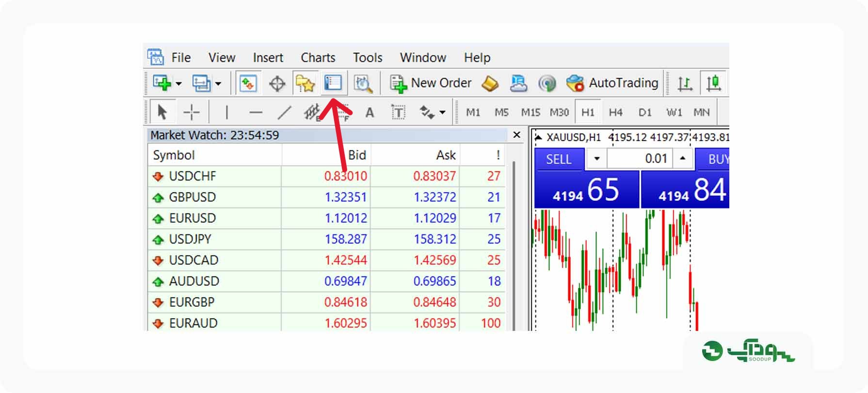Expand the Arrows objects dropdown
868x393 pixels.
tap(442, 113)
